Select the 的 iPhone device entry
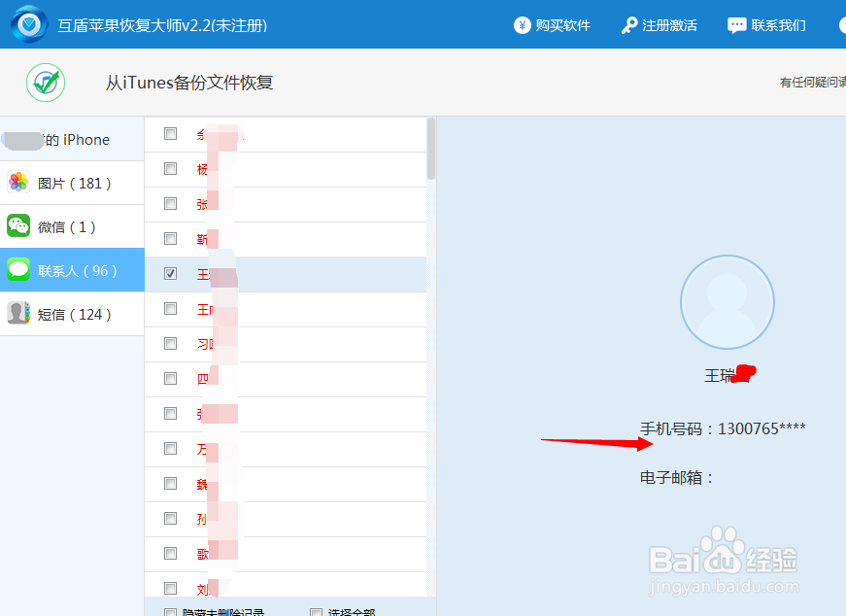 (x=72, y=139)
